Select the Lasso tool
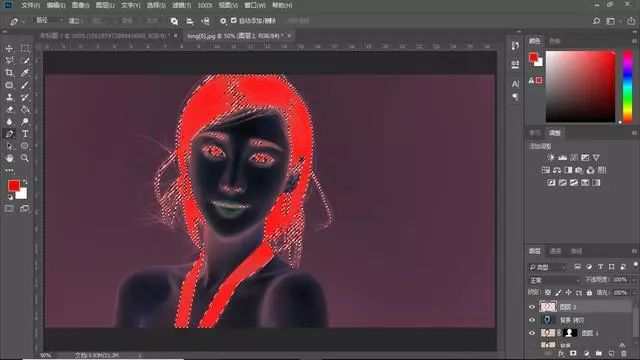 [x=9, y=61]
